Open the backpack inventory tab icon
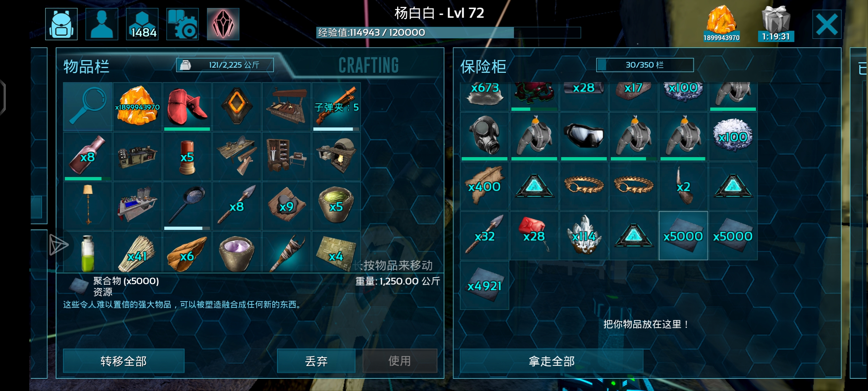The width and height of the screenshot is (868, 391). point(61,24)
